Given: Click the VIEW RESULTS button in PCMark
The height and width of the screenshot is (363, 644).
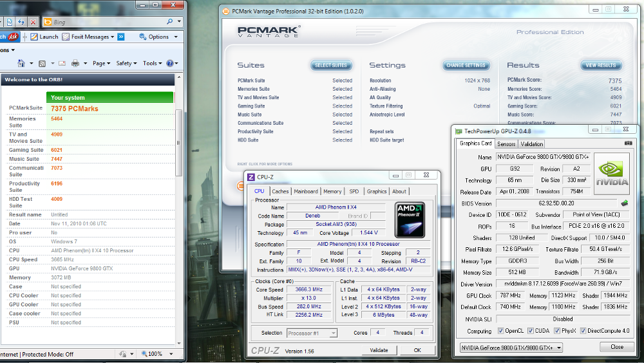Looking at the screenshot, I should pyautogui.click(x=601, y=65).
